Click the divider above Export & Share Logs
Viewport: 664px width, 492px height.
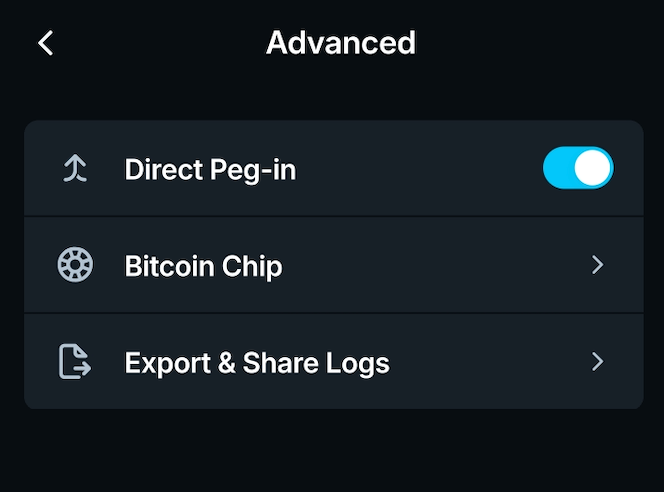333,313
